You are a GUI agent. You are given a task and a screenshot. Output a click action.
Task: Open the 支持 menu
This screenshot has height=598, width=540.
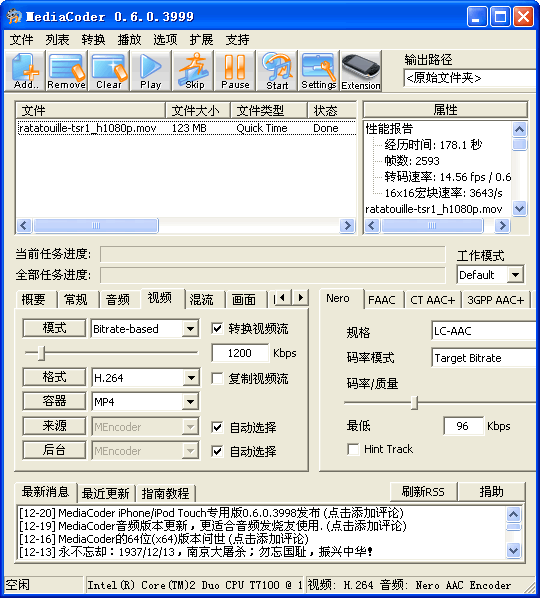(x=237, y=39)
